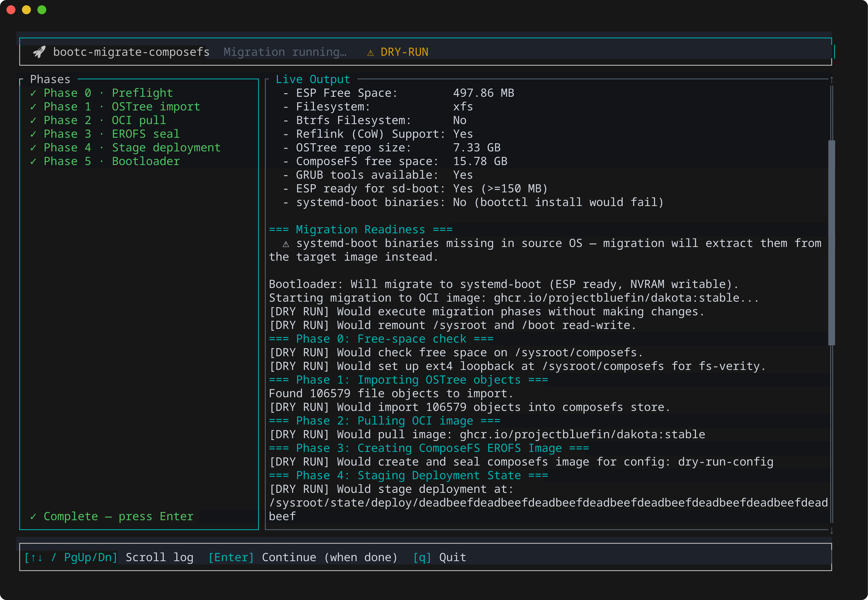Viewport: 868px width, 600px height.
Task: Click the Filesystem: xfs line
Action: click(378, 107)
